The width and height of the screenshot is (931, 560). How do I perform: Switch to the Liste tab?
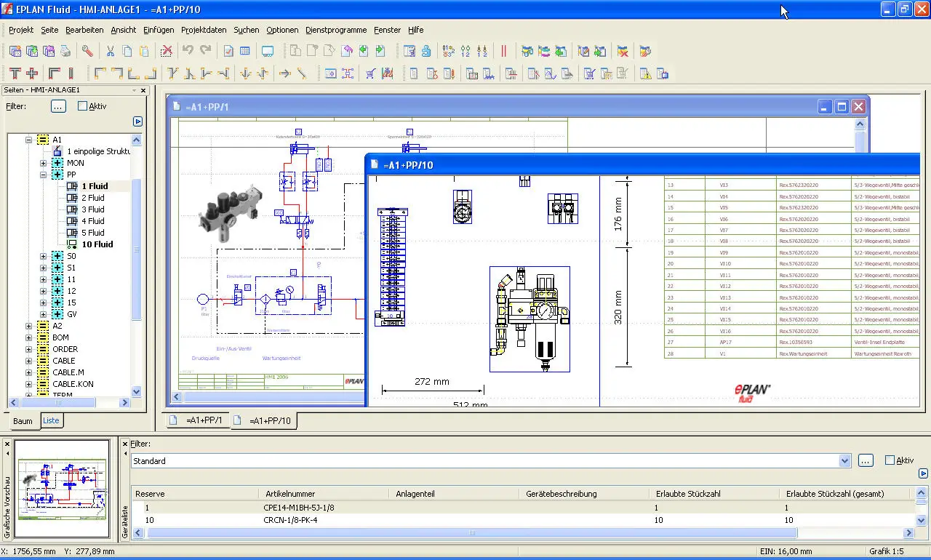[51, 420]
